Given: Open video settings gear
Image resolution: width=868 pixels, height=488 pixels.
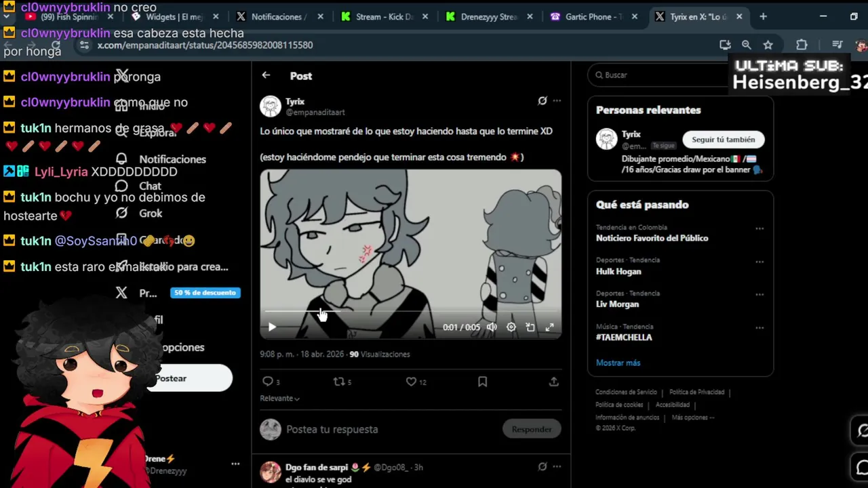Looking at the screenshot, I should pyautogui.click(x=511, y=327).
